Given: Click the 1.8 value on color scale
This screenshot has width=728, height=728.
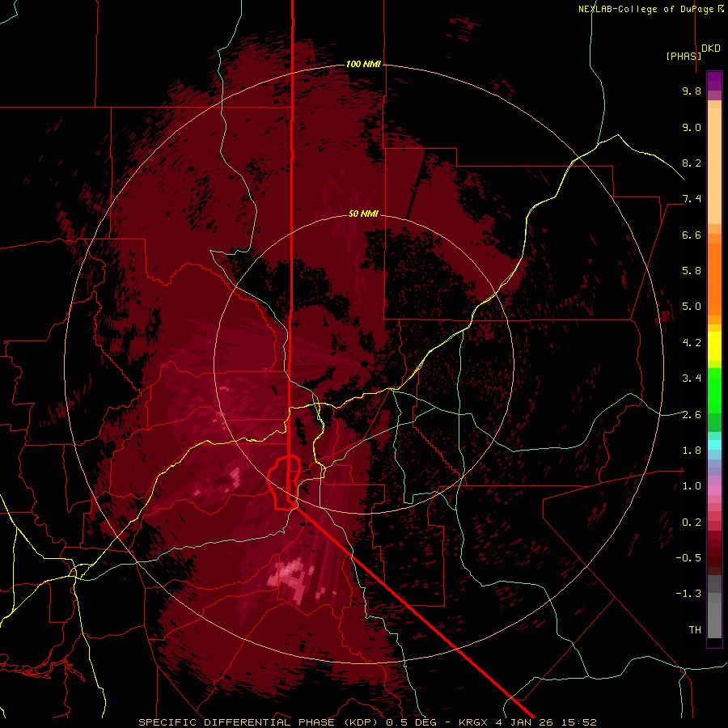Looking at the screenshot, I should [692, 451].
